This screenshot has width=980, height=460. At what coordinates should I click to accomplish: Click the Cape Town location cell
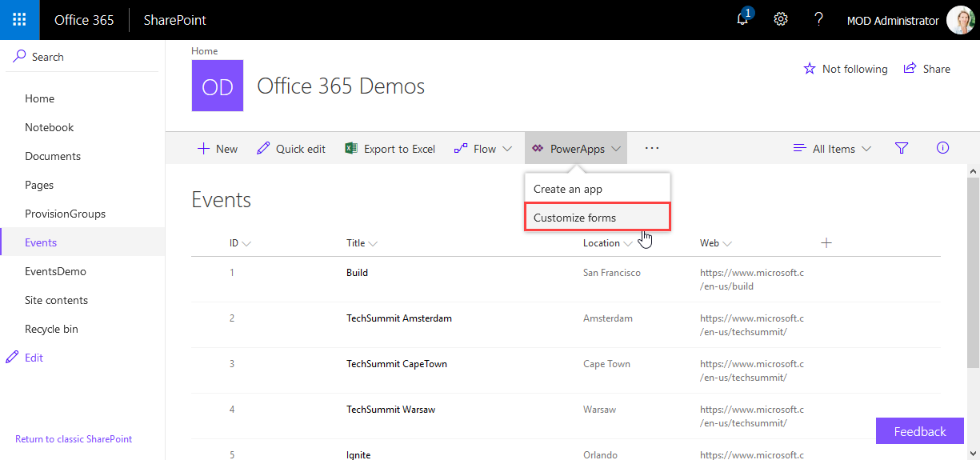(606, 364)
